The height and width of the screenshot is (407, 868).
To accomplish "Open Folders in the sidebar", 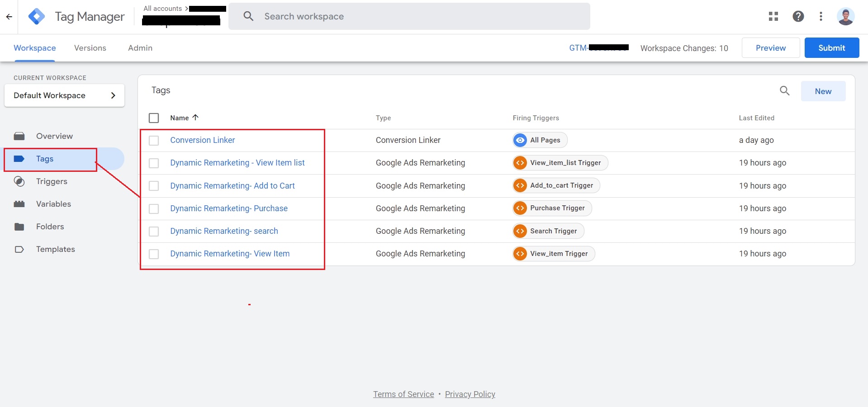I will tap(50, 227).
